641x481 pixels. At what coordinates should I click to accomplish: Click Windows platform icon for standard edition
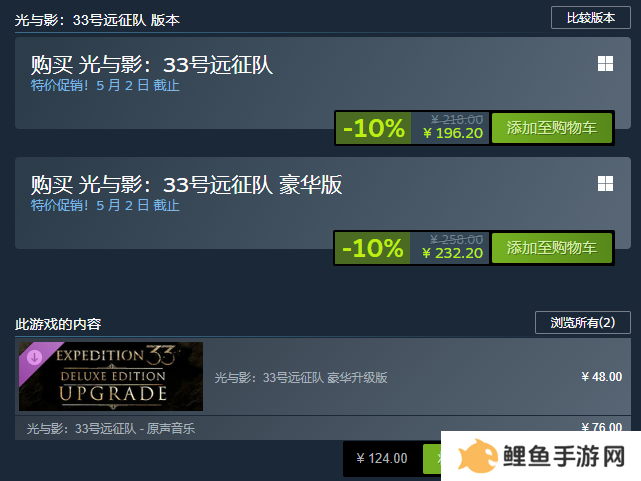pos(605,64)
